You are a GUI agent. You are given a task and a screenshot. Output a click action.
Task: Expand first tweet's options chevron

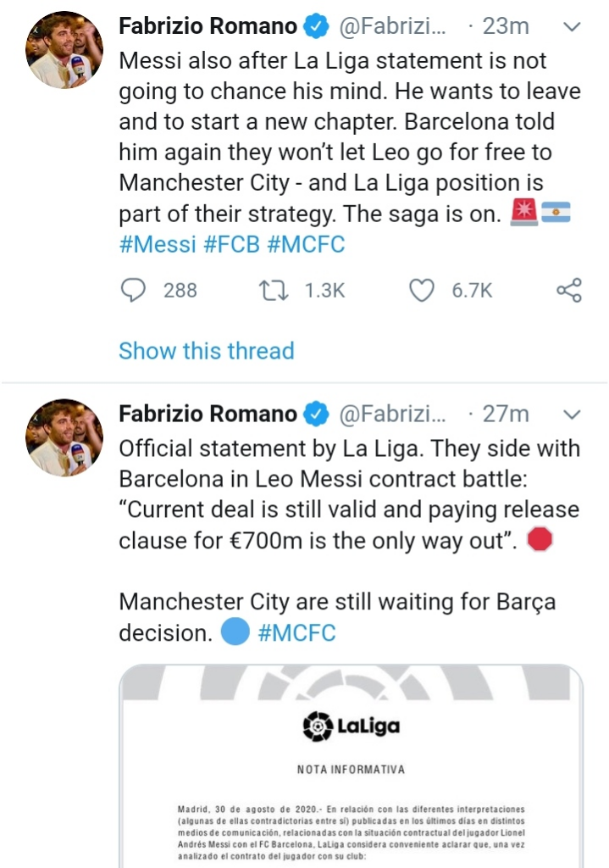573,27
